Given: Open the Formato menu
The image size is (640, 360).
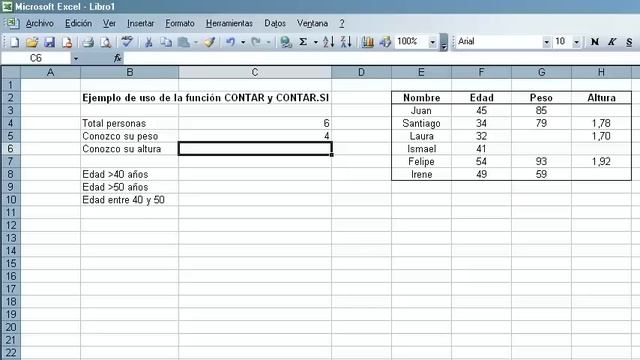Looking at the screenshot, I should [x=180, y=24].
